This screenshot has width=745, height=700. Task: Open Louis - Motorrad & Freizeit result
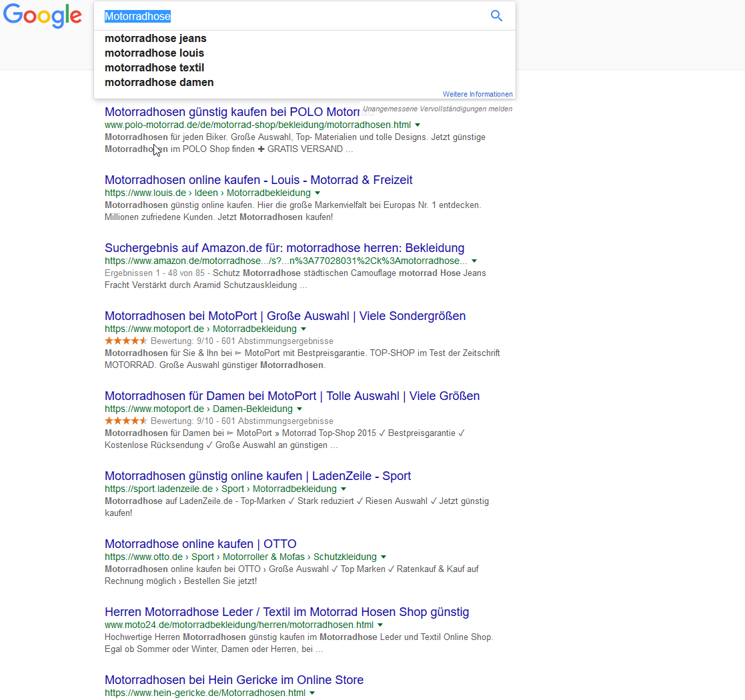[x=259, y=180]
